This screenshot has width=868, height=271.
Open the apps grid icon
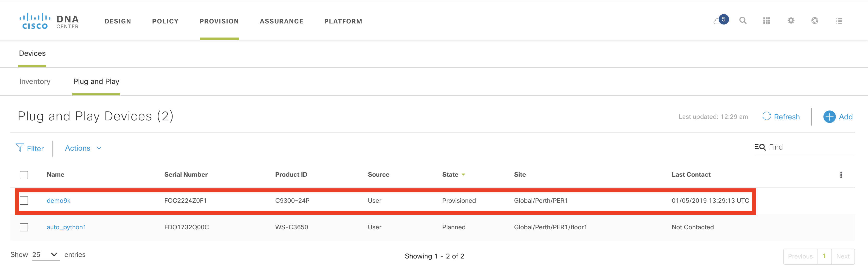(767, 21)
